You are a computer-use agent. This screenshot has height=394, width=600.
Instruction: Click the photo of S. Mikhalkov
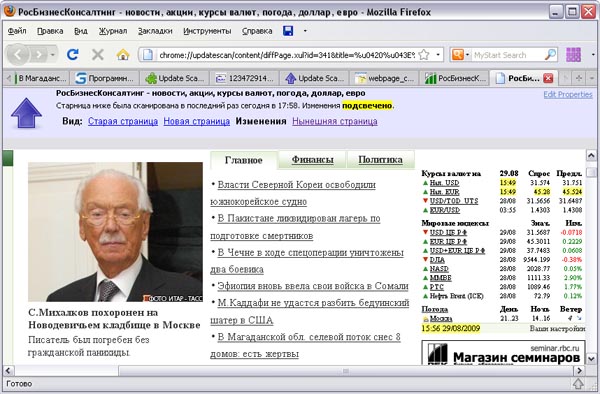(x=115, y=232)
